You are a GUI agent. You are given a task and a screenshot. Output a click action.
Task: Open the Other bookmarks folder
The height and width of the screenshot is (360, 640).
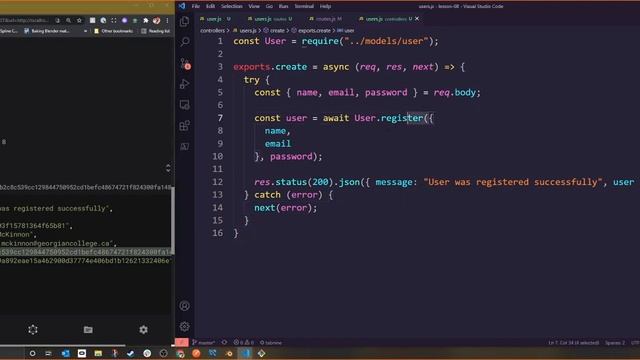pyautogui.click(x=114, y=31)
